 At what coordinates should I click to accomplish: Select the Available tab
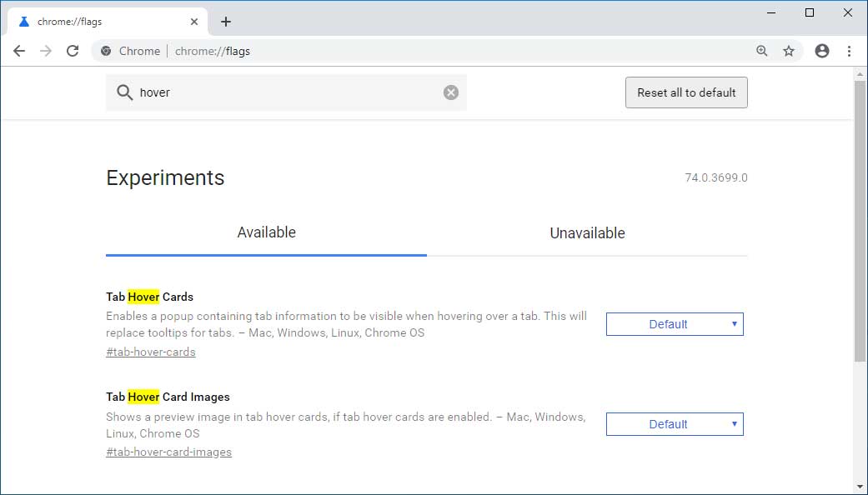coord(266,232)
